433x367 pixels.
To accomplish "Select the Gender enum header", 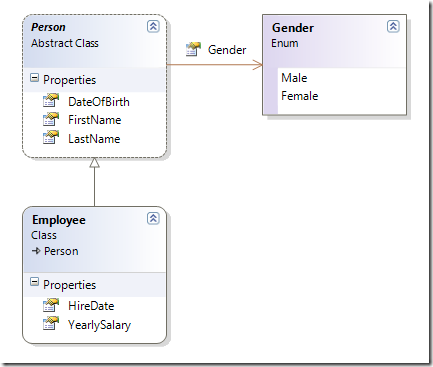I will click(293, 28).
